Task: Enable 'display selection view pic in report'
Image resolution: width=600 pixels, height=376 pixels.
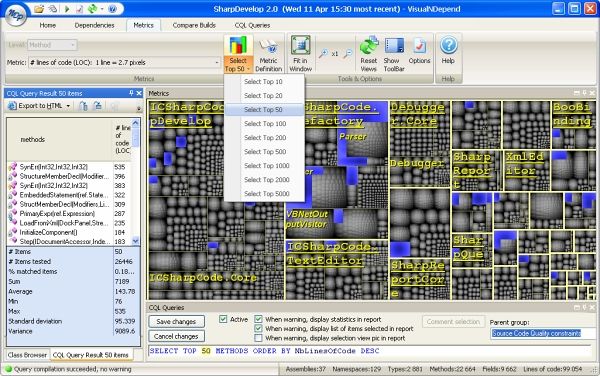Action: (x=258, y=338)
